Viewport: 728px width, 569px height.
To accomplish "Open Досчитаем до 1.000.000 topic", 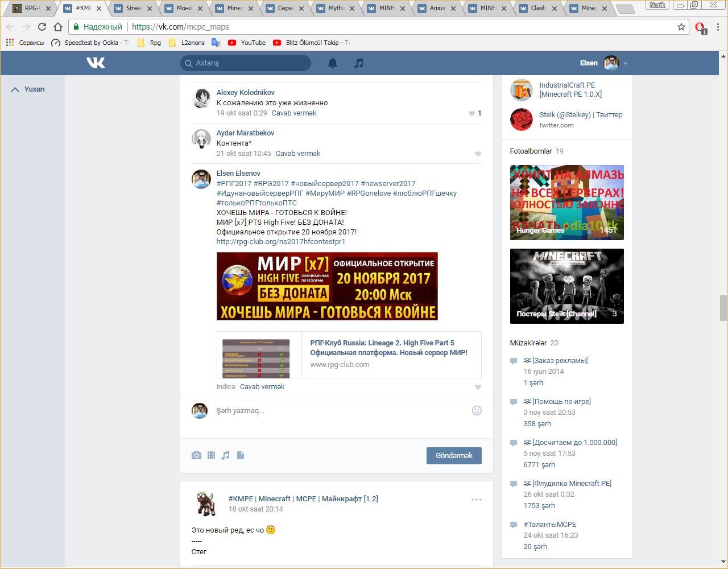I will tap(570, 443).
